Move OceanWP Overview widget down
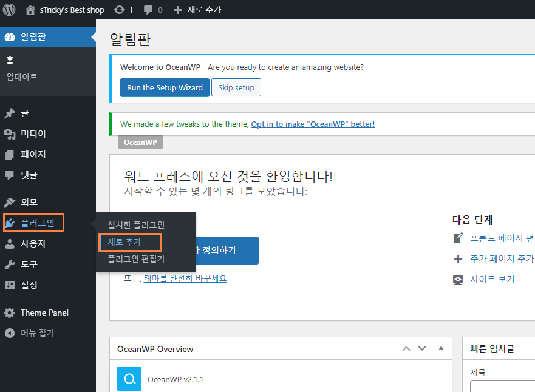The height and width of the screenshot is (392, 535). coord(422,348)
